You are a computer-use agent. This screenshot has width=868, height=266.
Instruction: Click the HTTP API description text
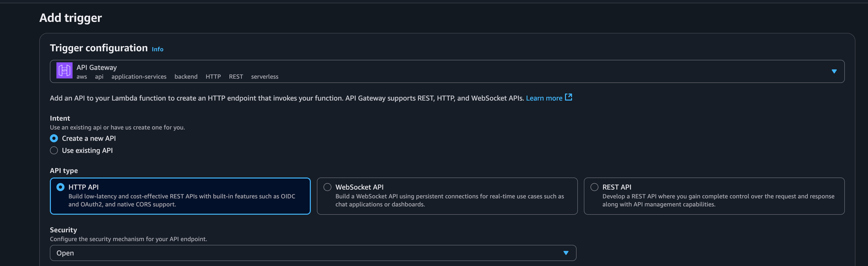[x=182, y=201]
